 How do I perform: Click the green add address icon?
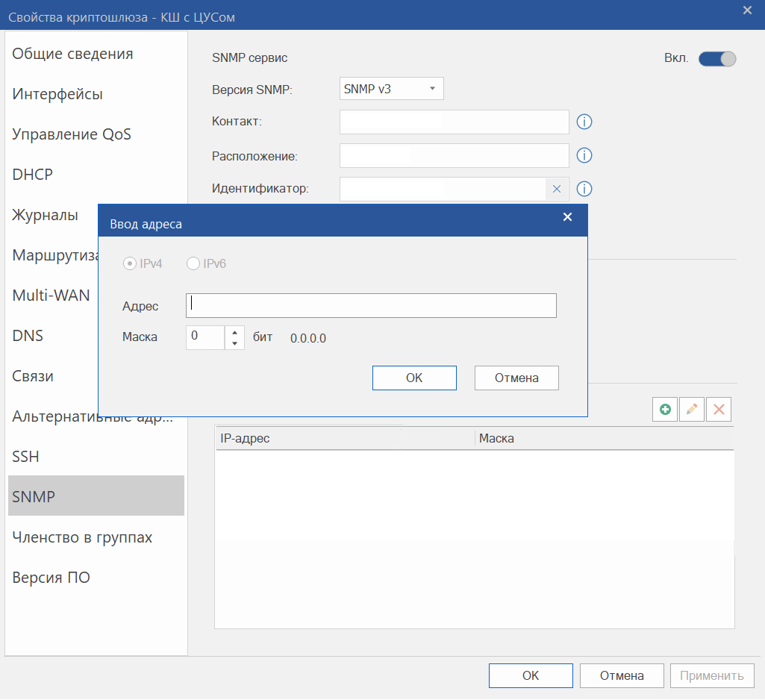(x=665, y=409)
